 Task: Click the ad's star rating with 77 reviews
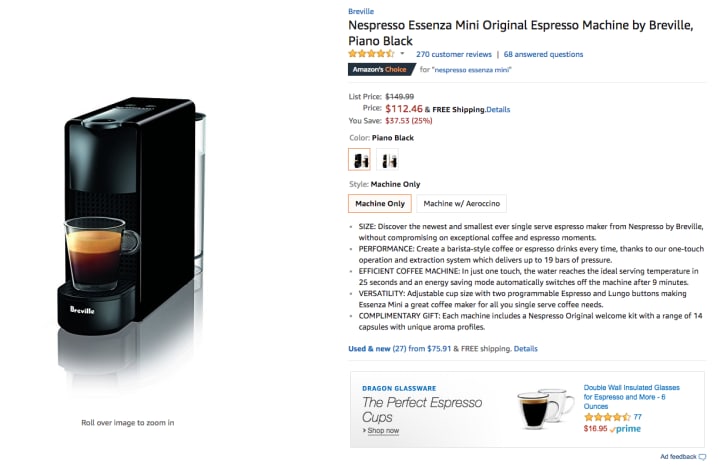point(607,417)
